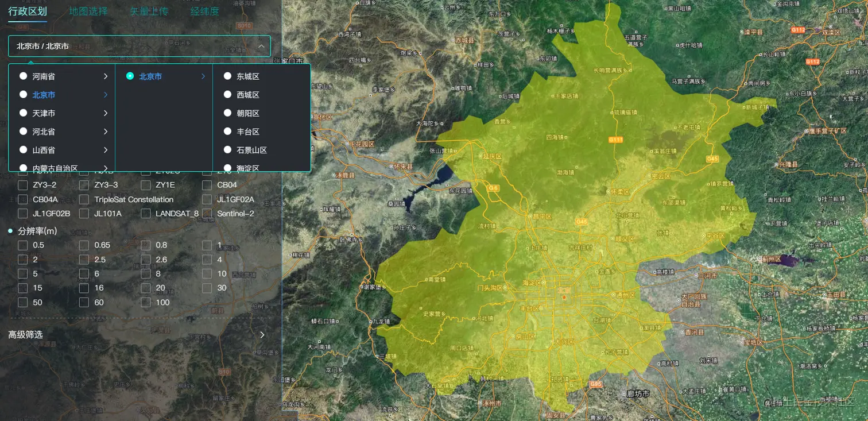Viewport: 868px width, 421px height.
Task: Select the 山西省 radio button
Action: coord(24,150)
